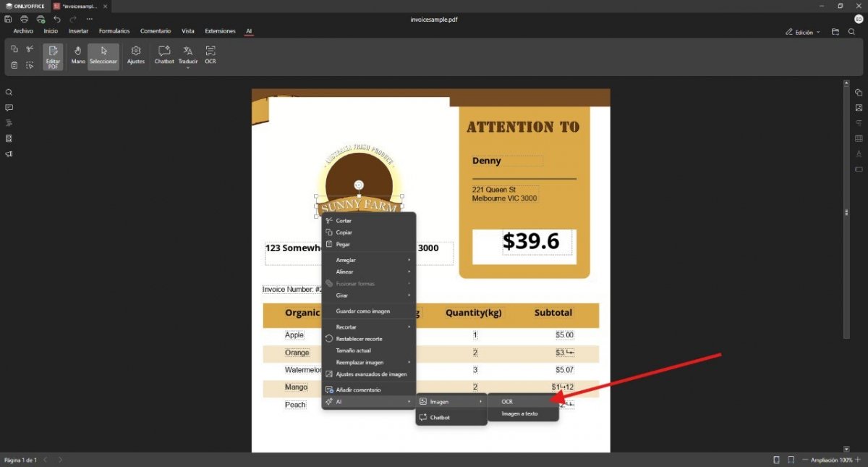
Task: Open the Chatbot tool in the ribbon
Action: (x=164, y=55)
